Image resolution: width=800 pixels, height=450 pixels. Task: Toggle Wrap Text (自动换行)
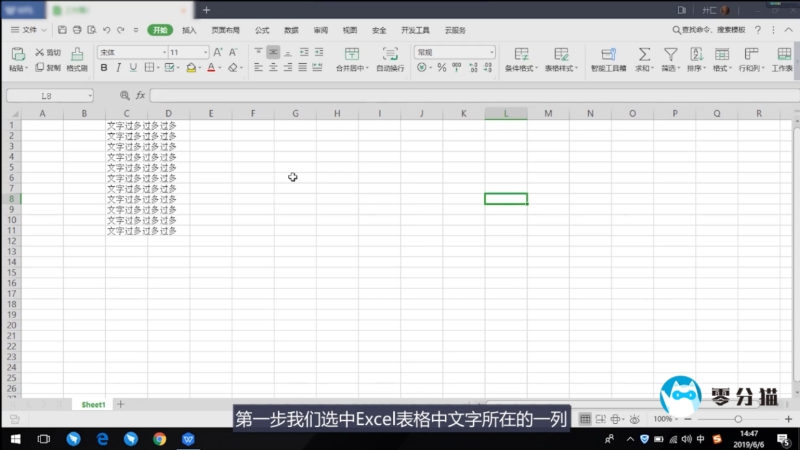point(390,59)
